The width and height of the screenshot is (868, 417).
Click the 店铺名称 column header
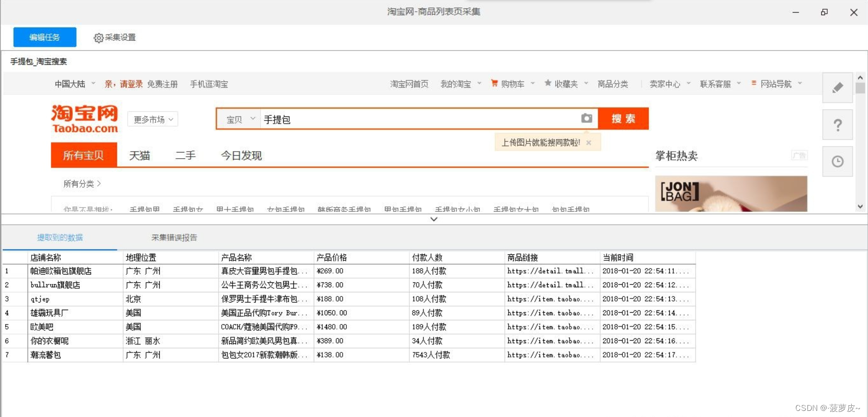[75, 257]
